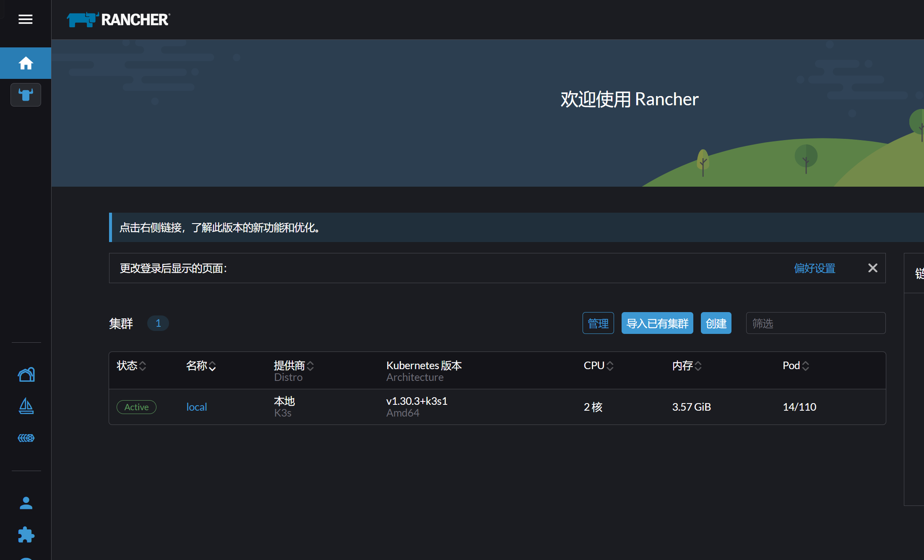Image resolution: width=924 pixels, height=560 pixels.
Task: Open Extensions puzzle piece icon
Action: 26,534
